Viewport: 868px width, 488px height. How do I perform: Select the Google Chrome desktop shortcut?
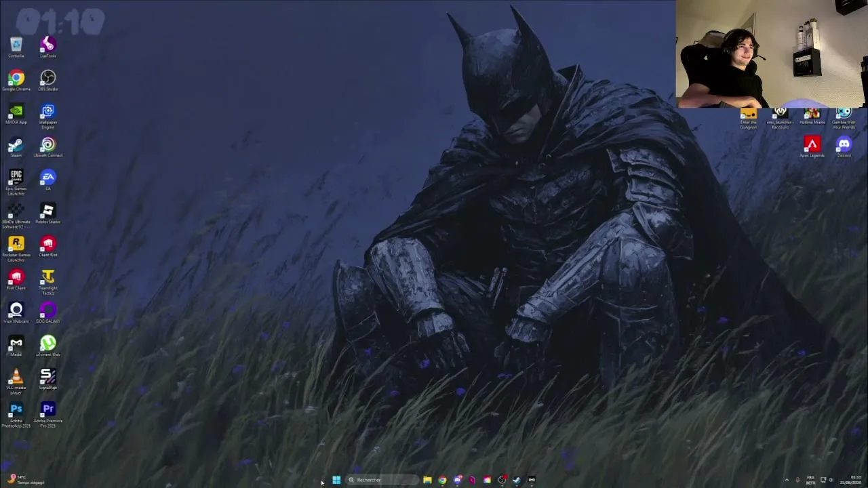click(x=16, y=81)
